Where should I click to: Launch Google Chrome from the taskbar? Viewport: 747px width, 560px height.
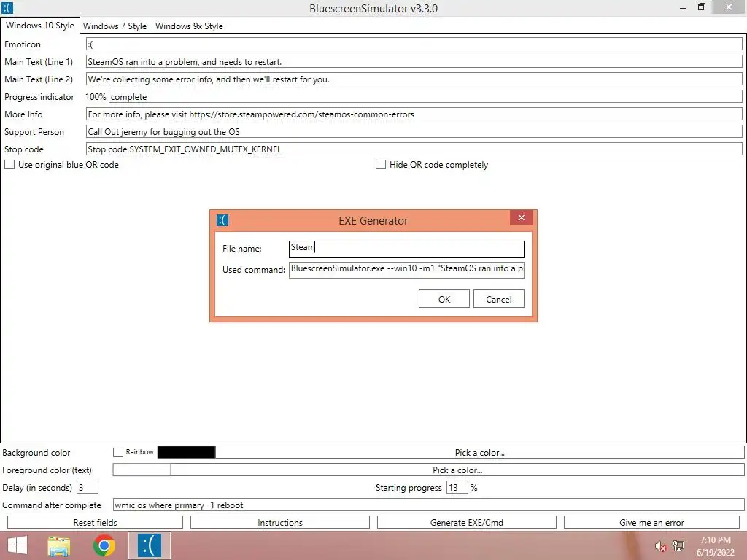tap(104, 545)
